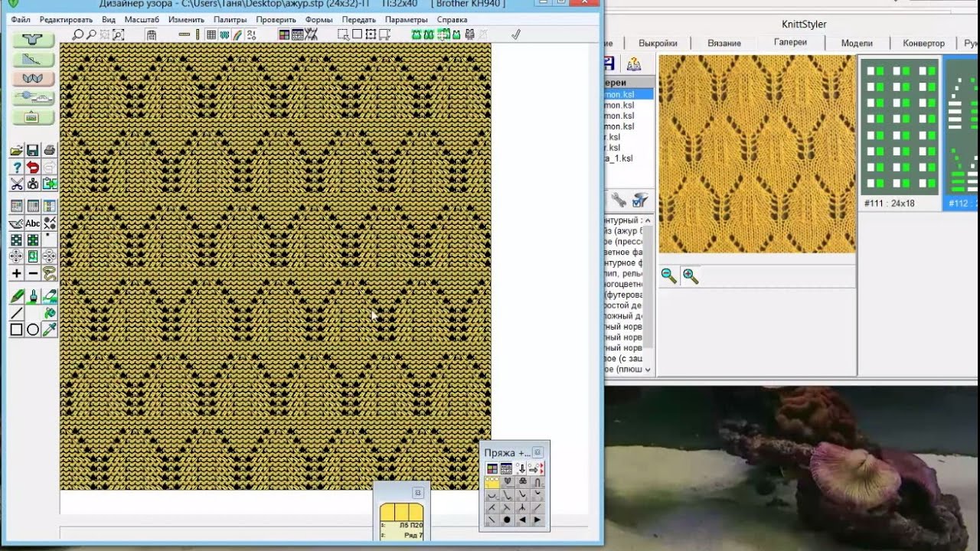
Task: Open the Справка menu
Action: point(452,19)
